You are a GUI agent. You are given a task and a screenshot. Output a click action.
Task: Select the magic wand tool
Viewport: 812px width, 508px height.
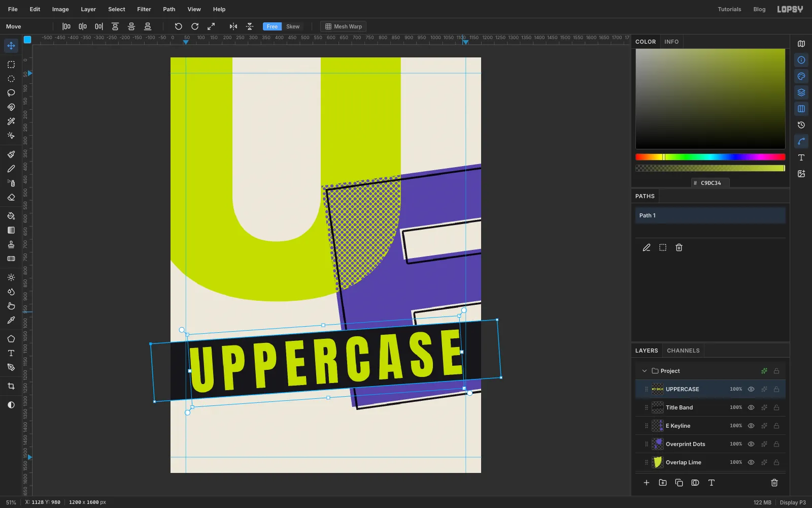[x=11, y=121]
